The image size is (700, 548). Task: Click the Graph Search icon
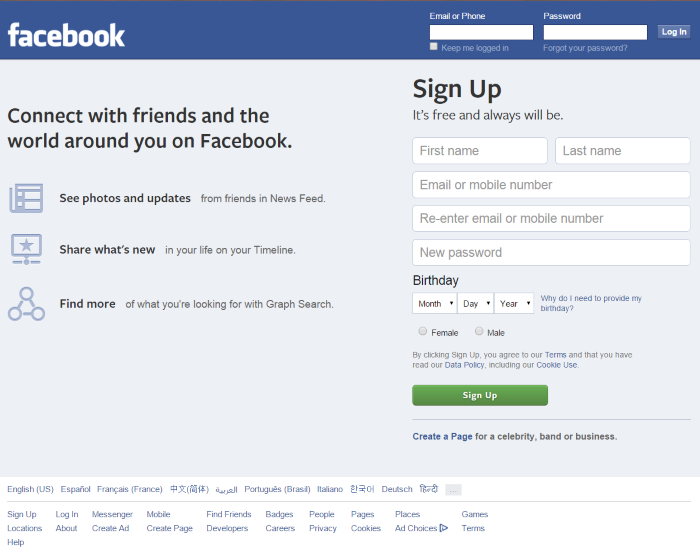[x=26, y=303]
